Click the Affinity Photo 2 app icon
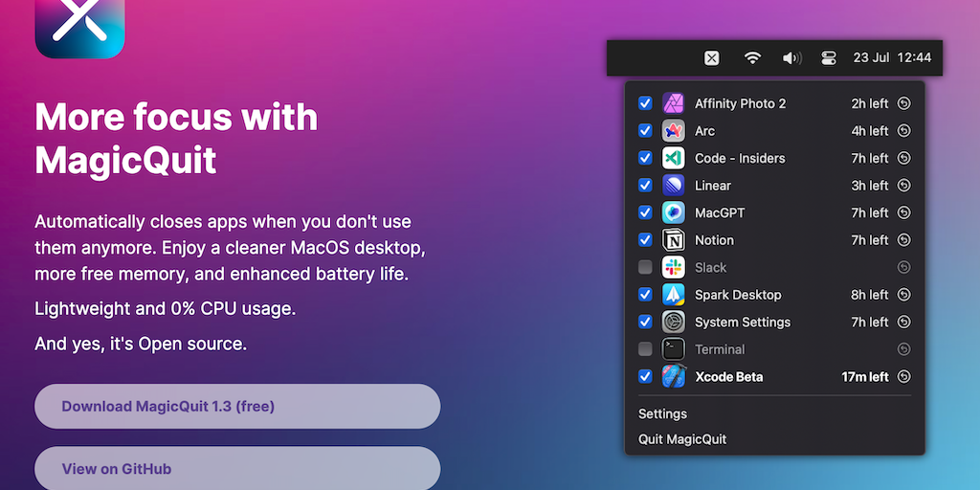 tap(673, 103)
